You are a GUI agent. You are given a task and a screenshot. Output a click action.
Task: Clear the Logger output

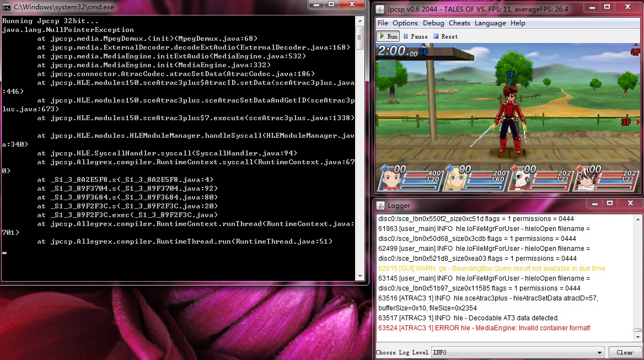tap(624, 352)
